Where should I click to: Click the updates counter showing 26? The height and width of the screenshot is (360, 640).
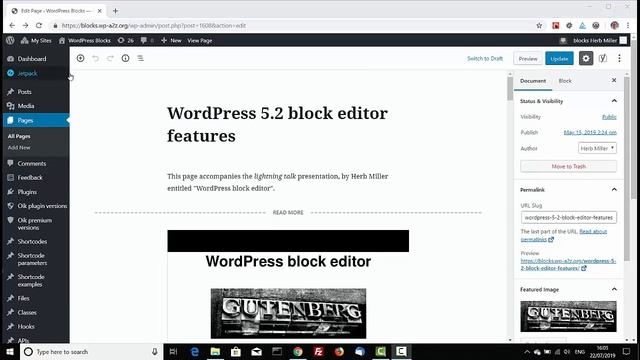click(126, 40)
